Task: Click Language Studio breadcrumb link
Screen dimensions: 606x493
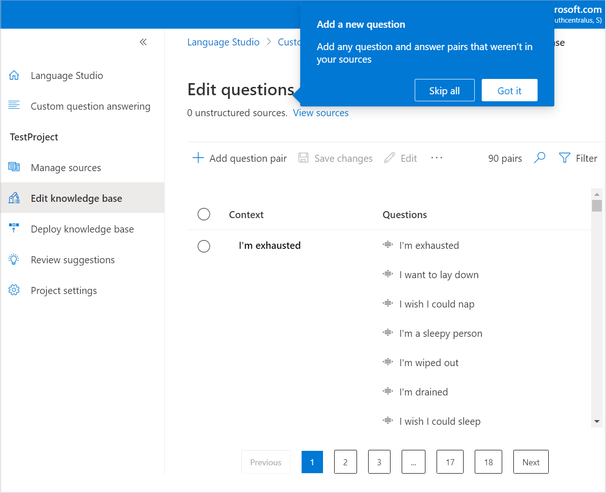Action: click(x=223, y=42)
